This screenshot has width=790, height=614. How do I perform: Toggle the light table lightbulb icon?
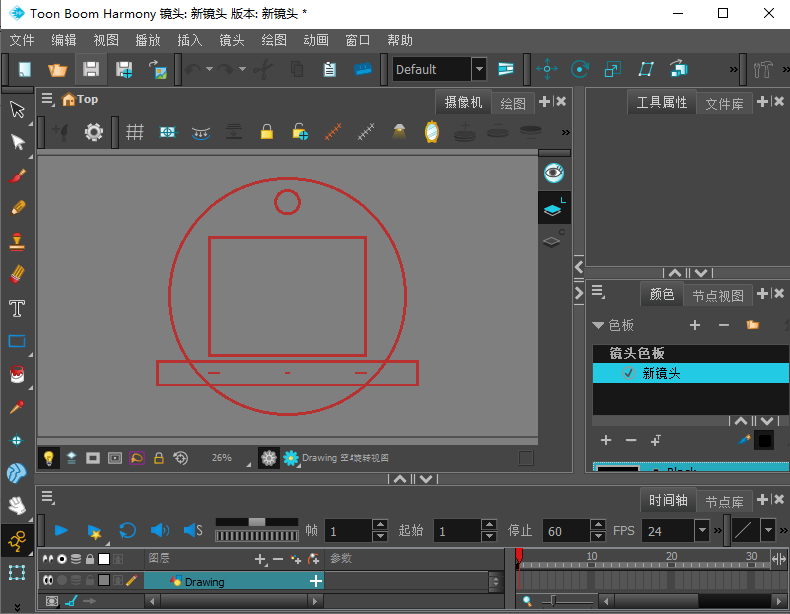point(49,458)
